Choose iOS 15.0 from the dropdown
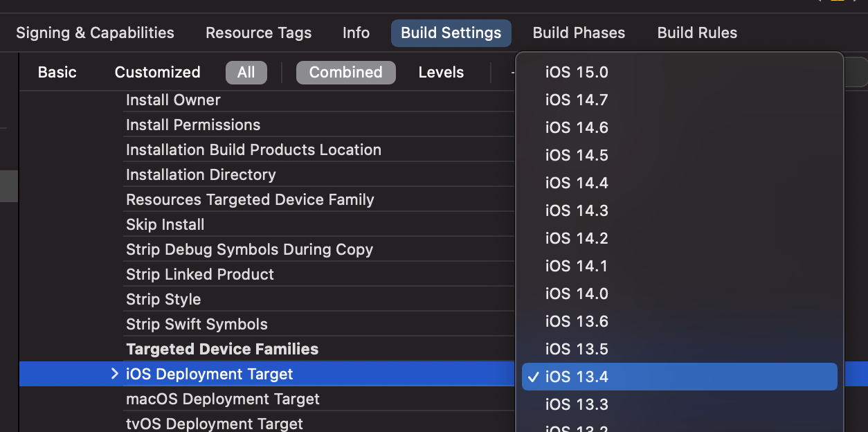Image resolution: width=868 pixels, height=432 pixels. 679,72
